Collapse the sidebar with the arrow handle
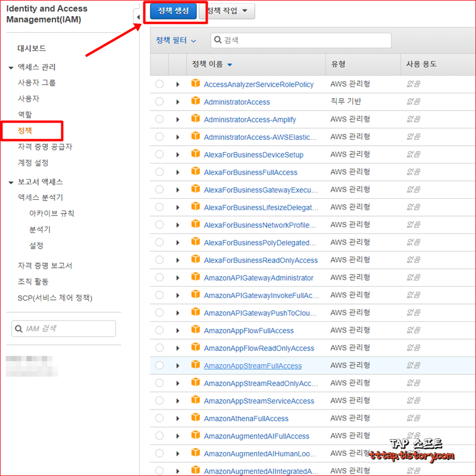 coord(138,17)
